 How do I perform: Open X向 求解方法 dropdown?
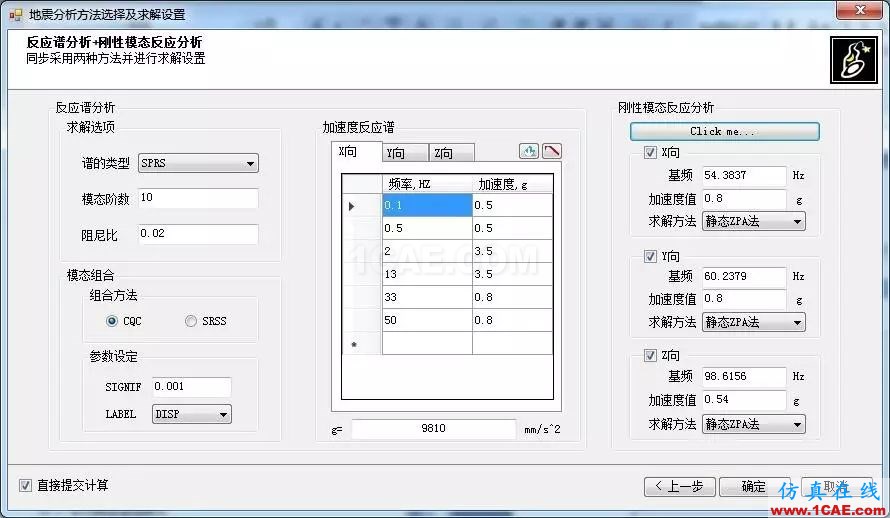[754, 221]
